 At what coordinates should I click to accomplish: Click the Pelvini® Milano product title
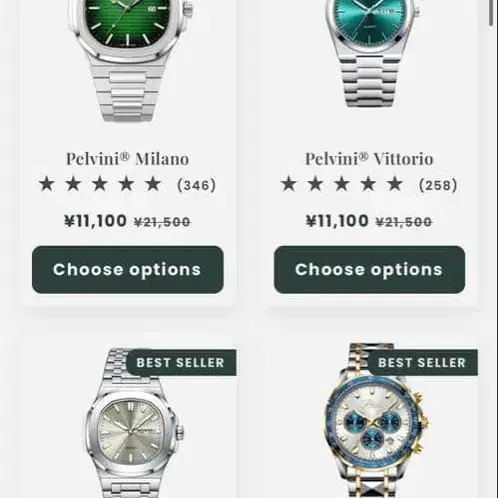[x=127, y=159]
